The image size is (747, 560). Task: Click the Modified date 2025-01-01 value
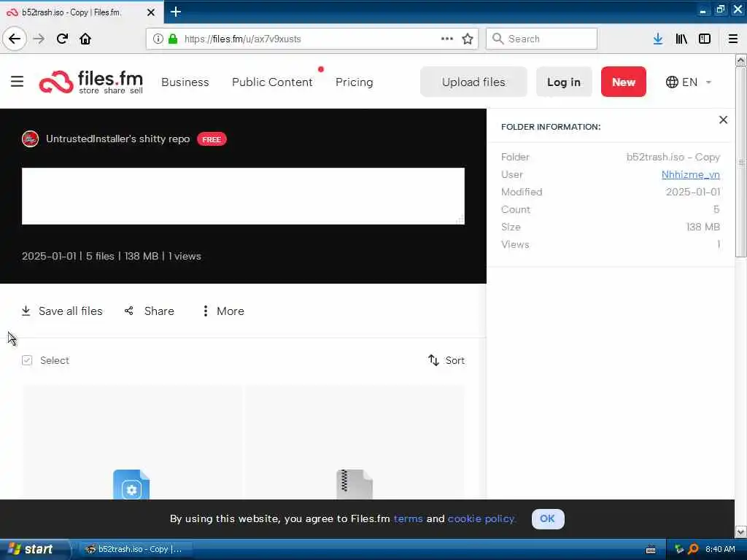pos(693,192)
